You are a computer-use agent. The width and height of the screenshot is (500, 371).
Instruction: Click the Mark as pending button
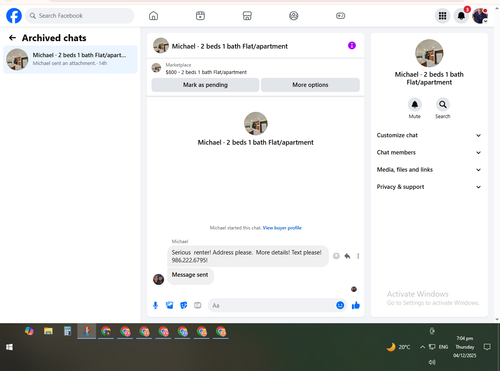pos(205,85)
